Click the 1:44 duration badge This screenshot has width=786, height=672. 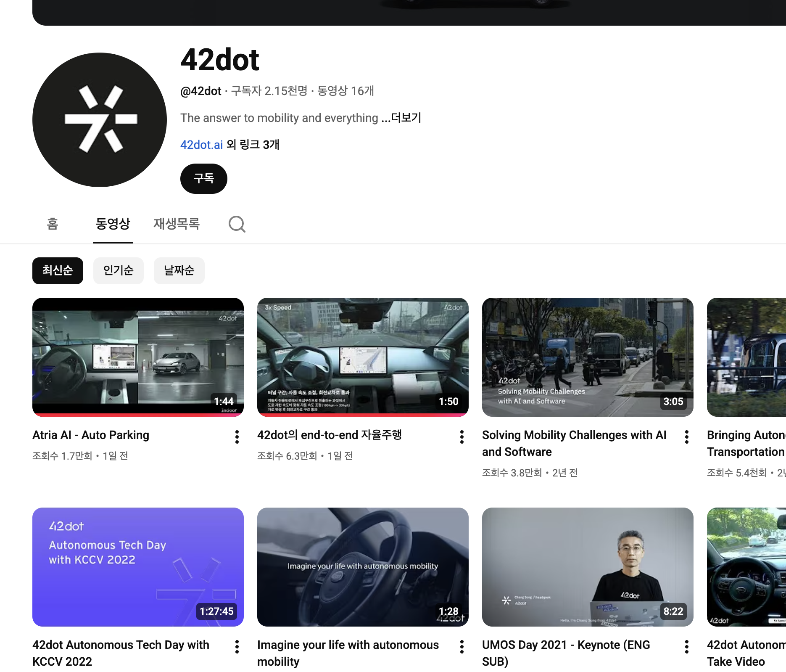pyautogui.click(x=224, y=402)
